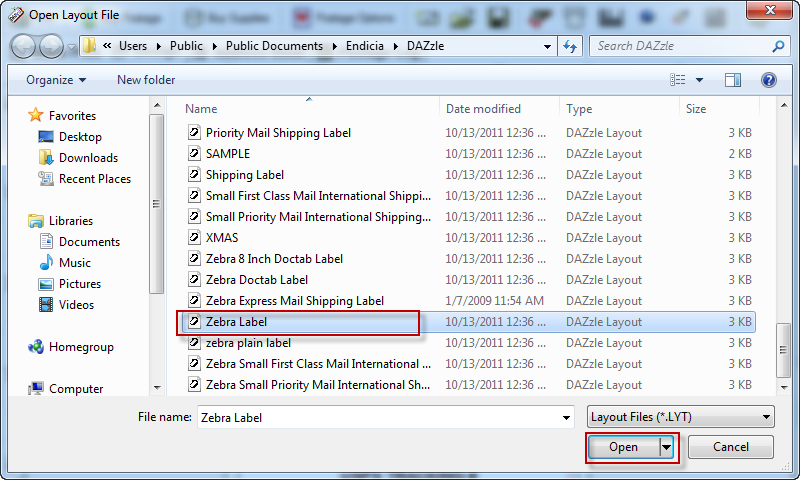800x480 pixels.
Task: Click the refresh icon next to address bar
Action: pos(570,46)
